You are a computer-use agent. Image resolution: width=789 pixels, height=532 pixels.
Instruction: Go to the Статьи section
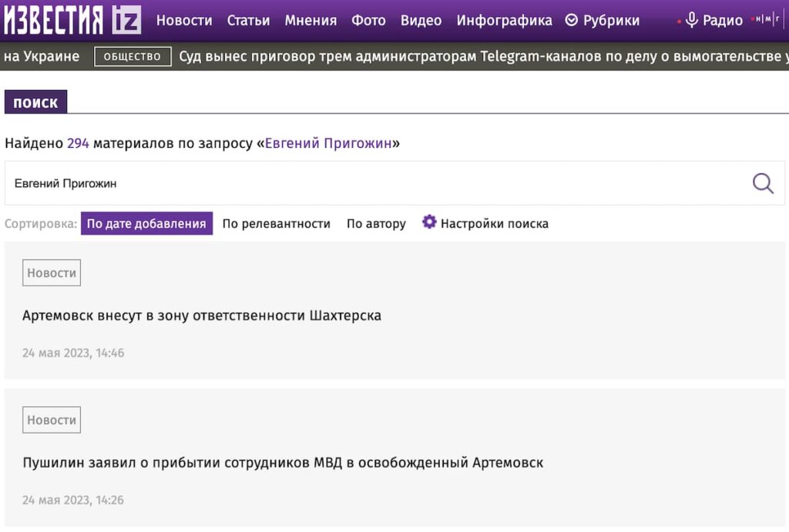248,21
